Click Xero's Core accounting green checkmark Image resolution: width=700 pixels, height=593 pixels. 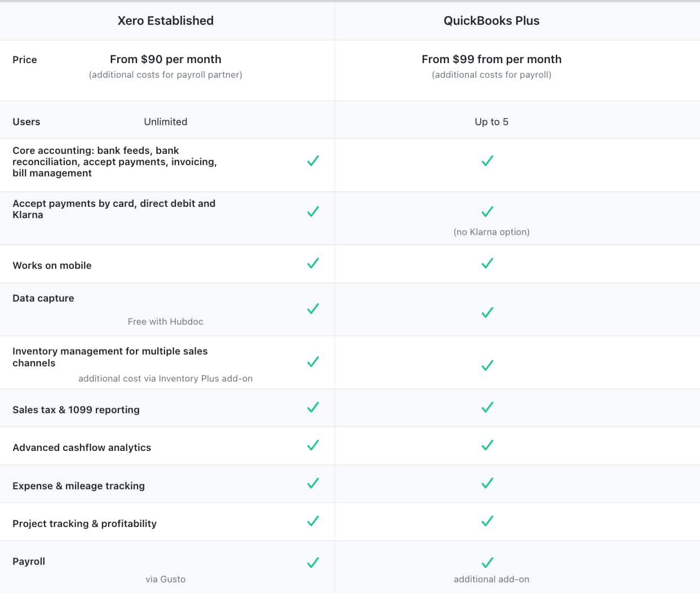(x=313, y=161)
